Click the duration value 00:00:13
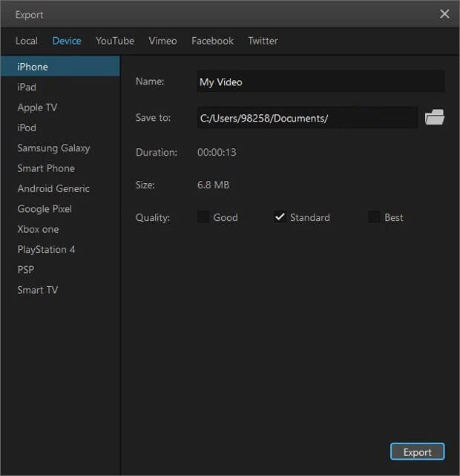This screenshot has width=460, height=476. pyautogui.click(x=217, y=152)
